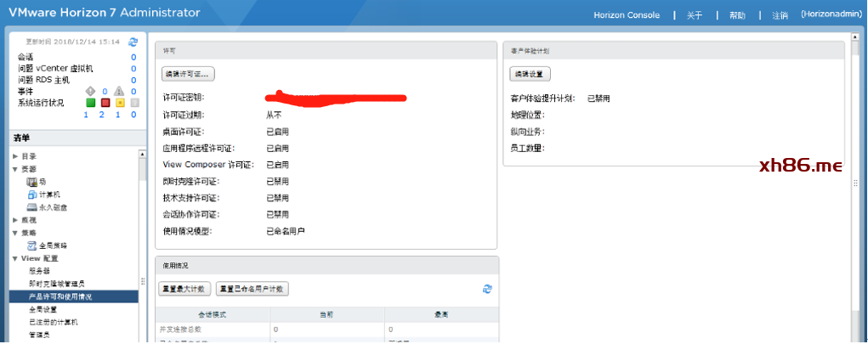Refresh the dashboard with the icon beside the update time
This screenshot has width=868, height=344.
pyautogui.click(x=133, y=42)
